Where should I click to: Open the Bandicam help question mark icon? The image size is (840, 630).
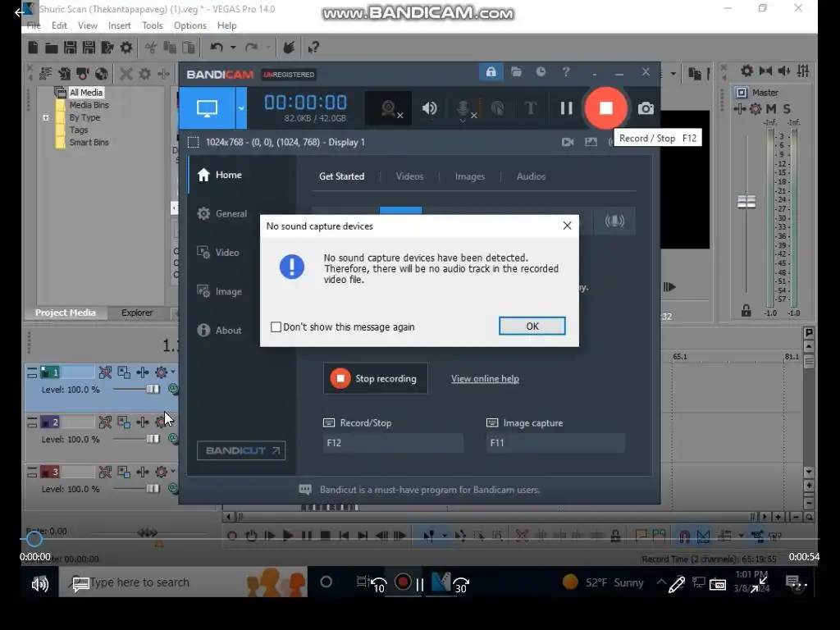tap(566, 72)
